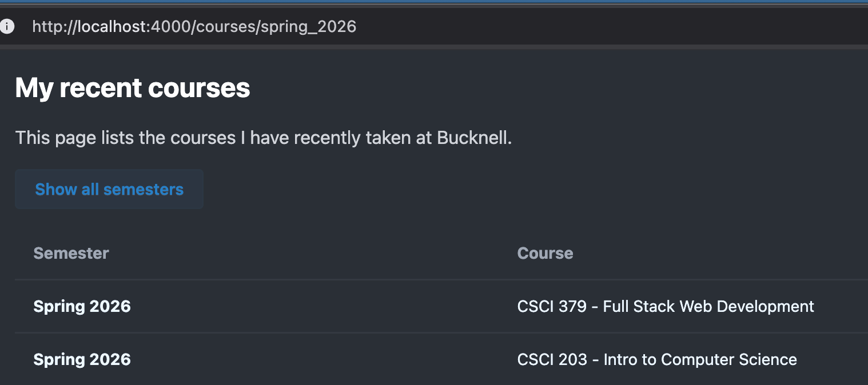Click the word "Bucknell" in the description

pos(472,138)
